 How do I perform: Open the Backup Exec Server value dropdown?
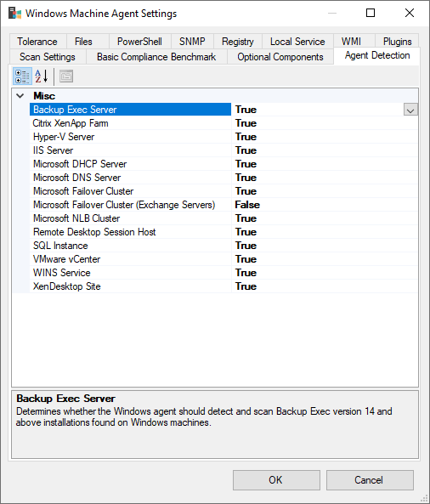point(410,110)
